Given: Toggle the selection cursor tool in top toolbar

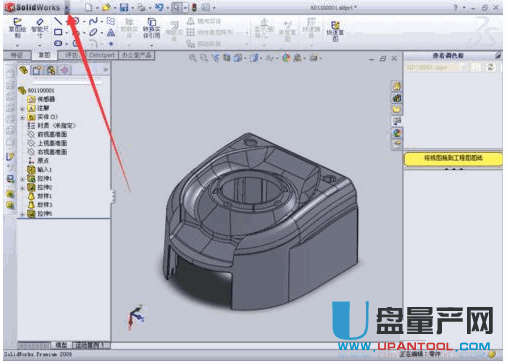Looking at the screenshot, I should coord(176,7).
